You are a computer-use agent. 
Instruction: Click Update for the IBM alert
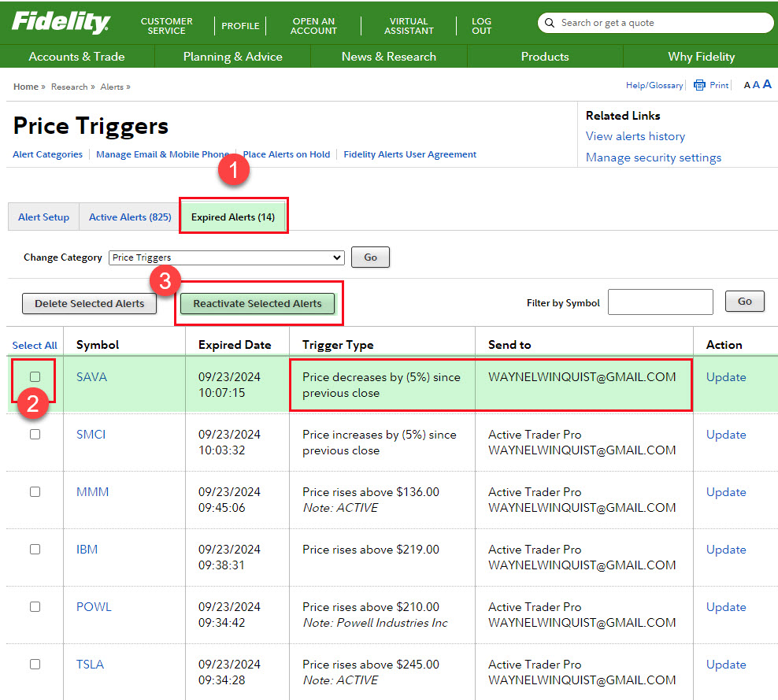click(725, 550)
